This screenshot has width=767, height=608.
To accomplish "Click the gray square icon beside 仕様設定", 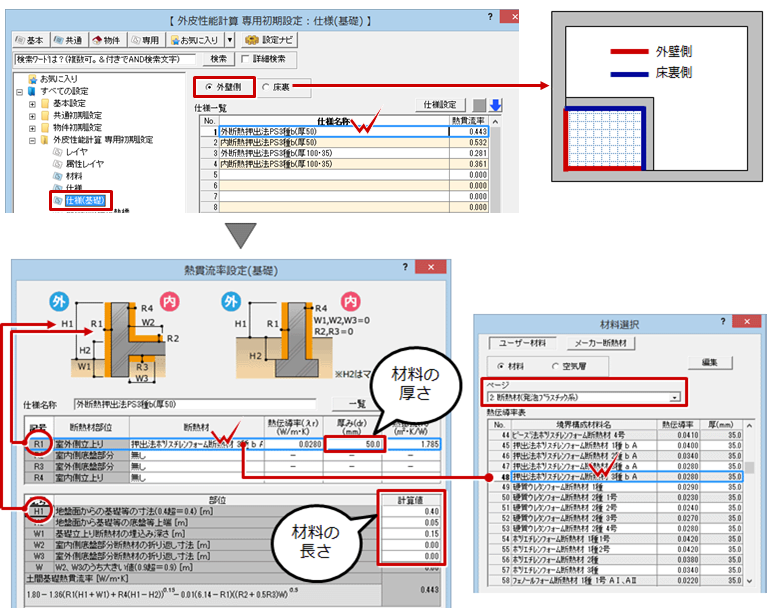I will [479, 105].
